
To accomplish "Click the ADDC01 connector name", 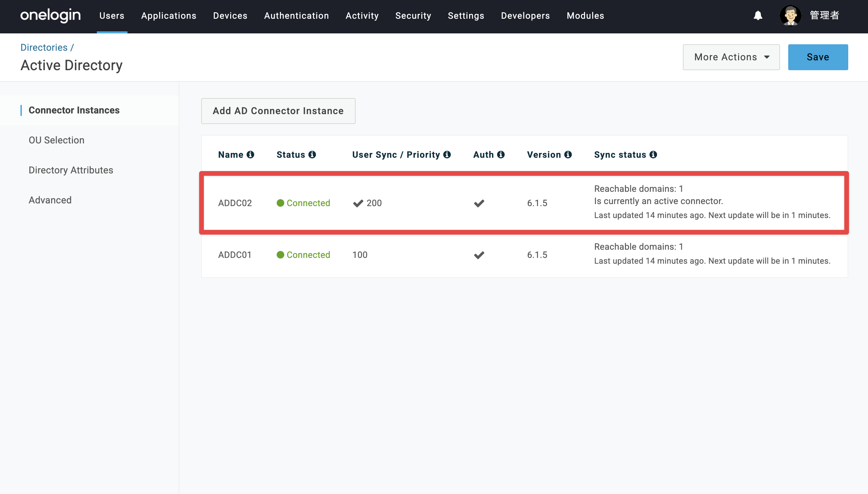I will [235, 255].
